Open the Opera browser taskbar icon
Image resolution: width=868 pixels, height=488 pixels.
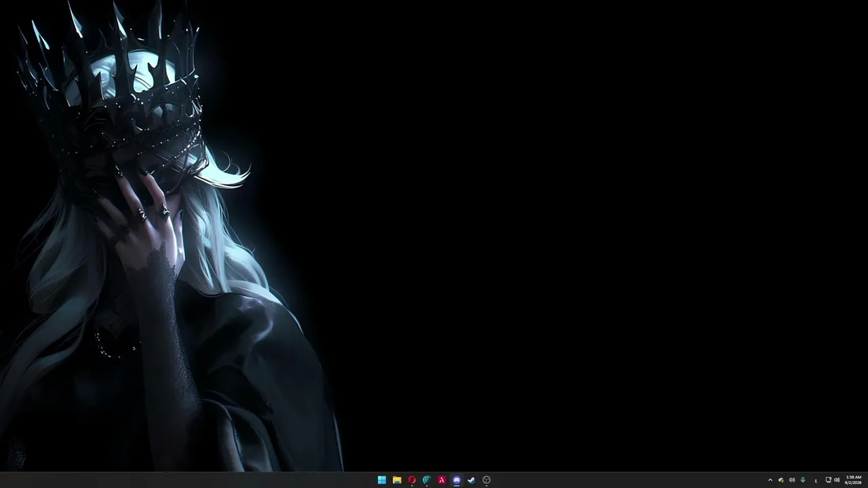tap(412, 480)
